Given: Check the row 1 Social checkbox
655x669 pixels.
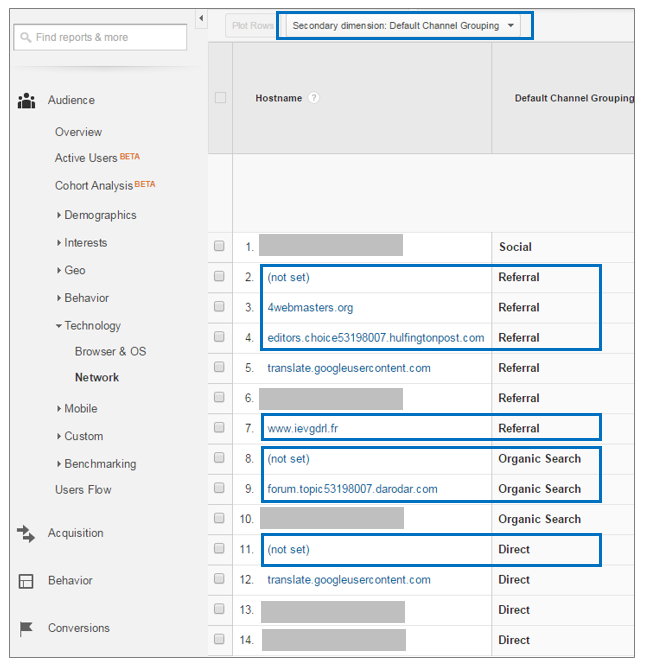Looking at the screenshot, I should [219, 246].
